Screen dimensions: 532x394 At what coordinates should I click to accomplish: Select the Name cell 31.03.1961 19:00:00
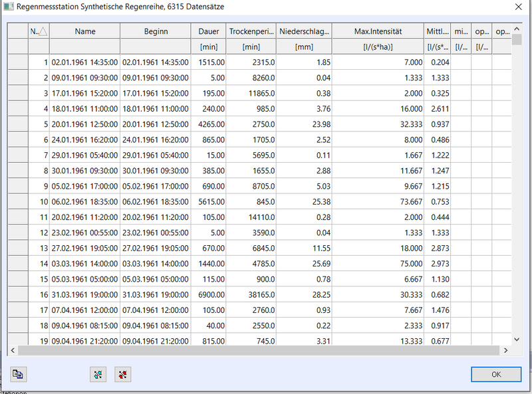click(85, 294)
